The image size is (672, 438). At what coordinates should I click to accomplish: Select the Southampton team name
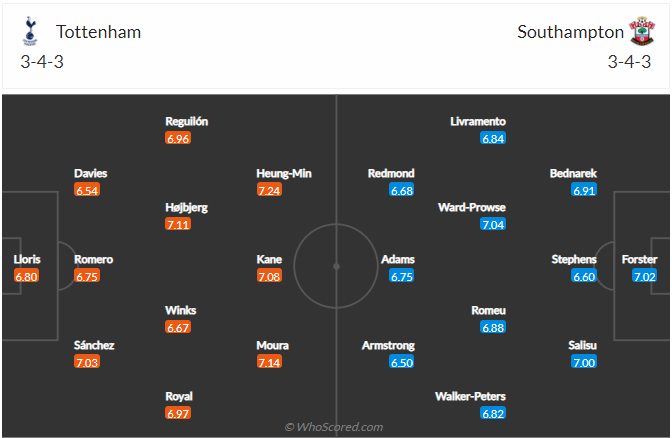pyautogui.click(x=570, y=32)
